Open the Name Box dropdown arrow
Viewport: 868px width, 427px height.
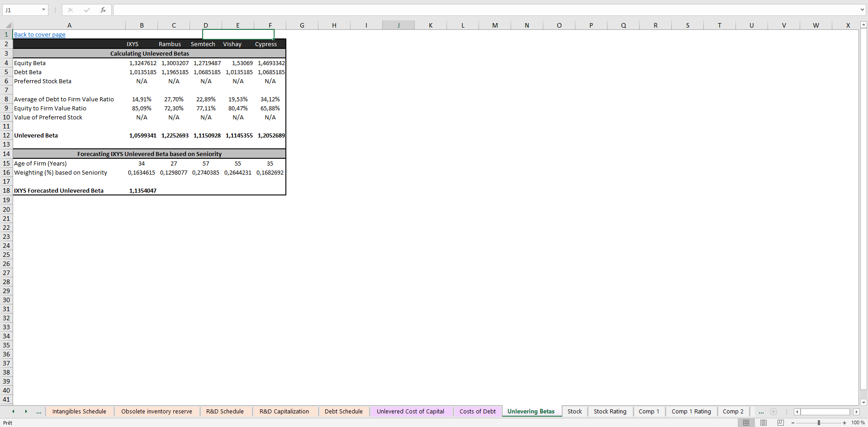click(43, 10)
